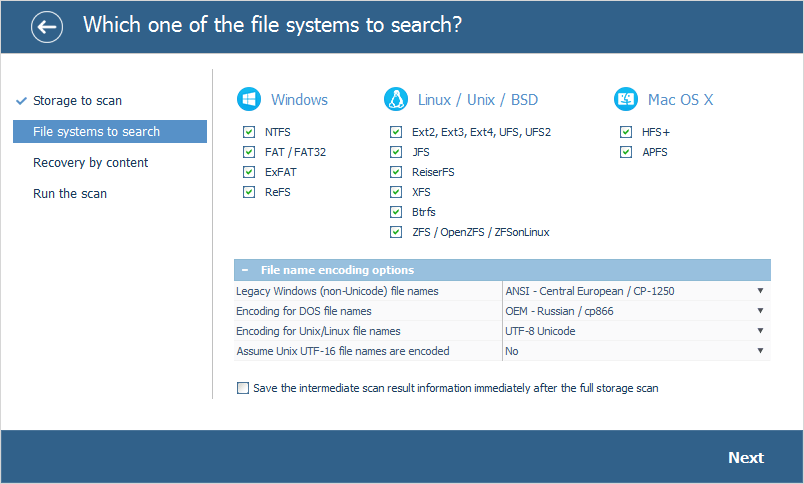804x484 pixels.
Task: Click the NTFS label text
Action: coord(277,132)
